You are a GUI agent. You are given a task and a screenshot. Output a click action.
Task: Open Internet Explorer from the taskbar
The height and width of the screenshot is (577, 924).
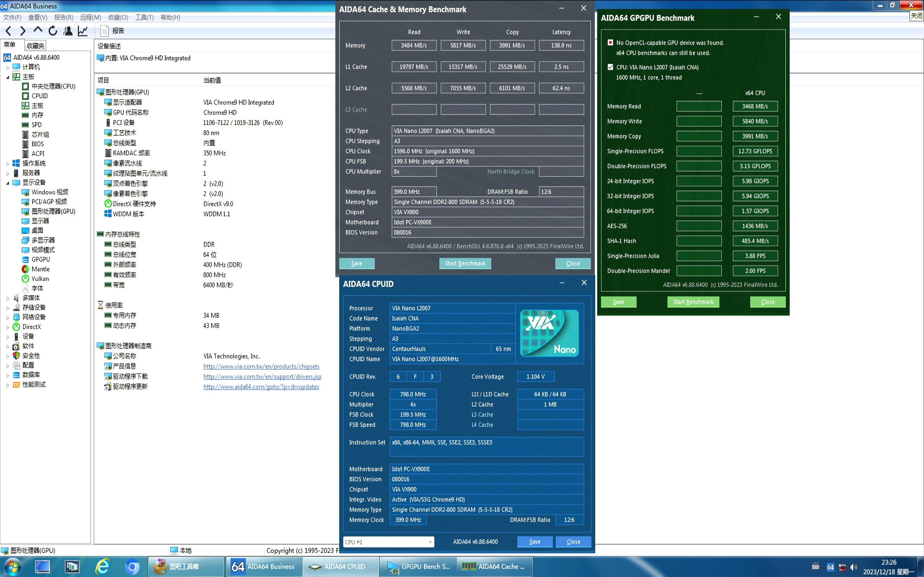click(102, 566)
